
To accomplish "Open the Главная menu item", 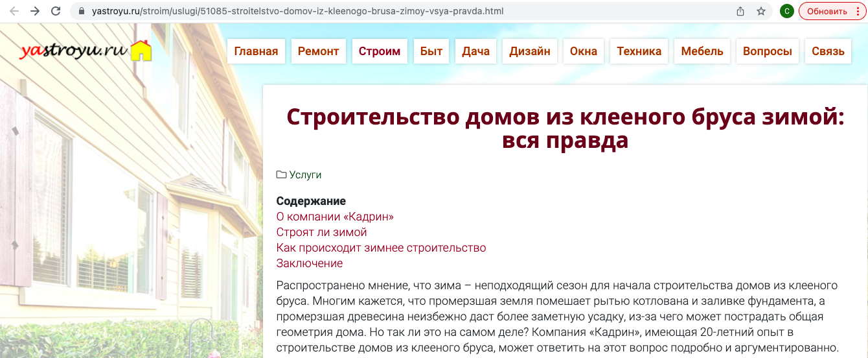I will tap(256, 51).
